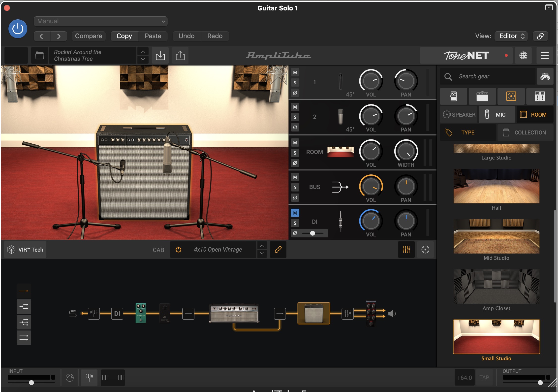The height and width of the screenshot is (392, 558).
Task: Click the tuner block in signal chain
Action: click(94, 314)
